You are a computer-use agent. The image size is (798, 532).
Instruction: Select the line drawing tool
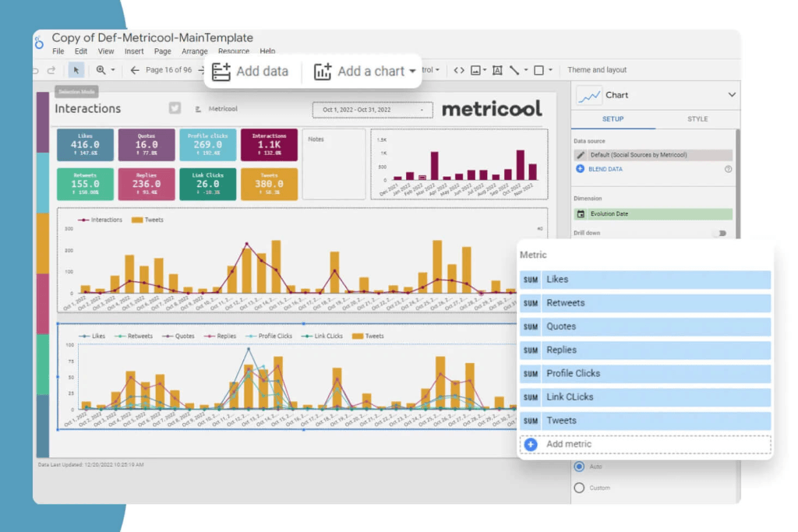[x=514, y=70]
